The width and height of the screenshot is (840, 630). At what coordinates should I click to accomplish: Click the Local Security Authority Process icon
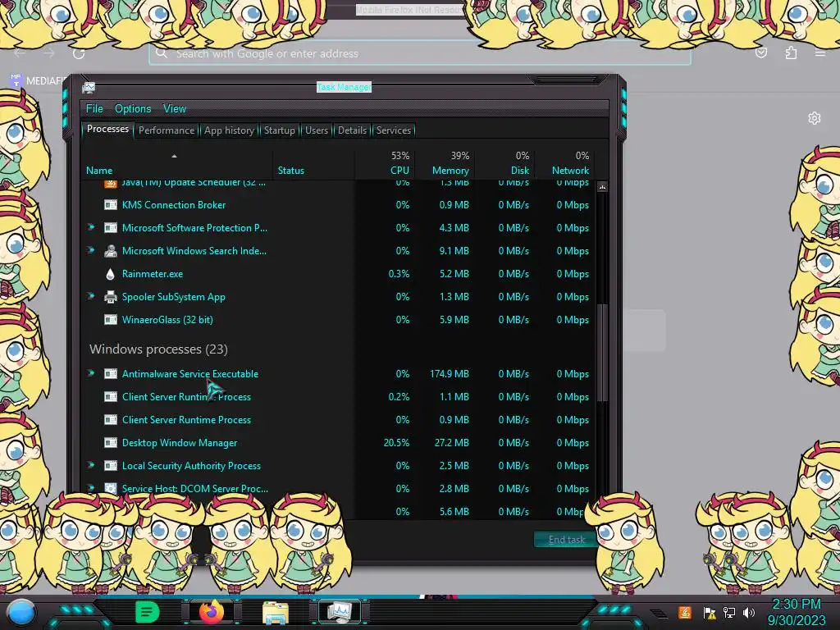point(111,466)
